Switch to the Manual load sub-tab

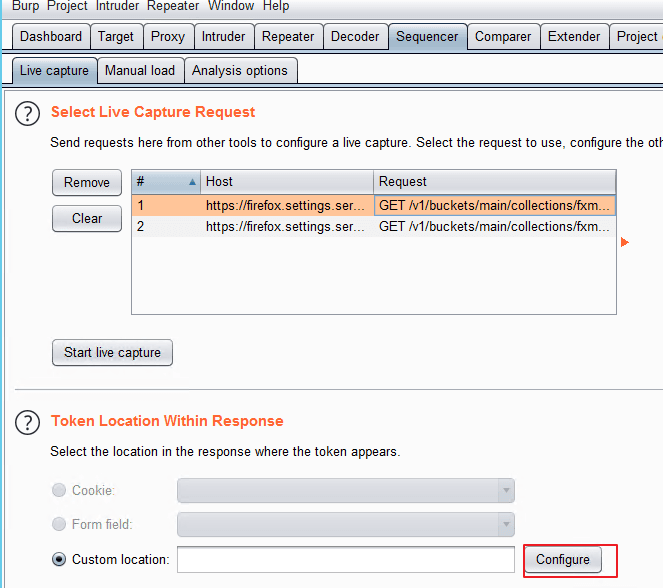point(140,71)
